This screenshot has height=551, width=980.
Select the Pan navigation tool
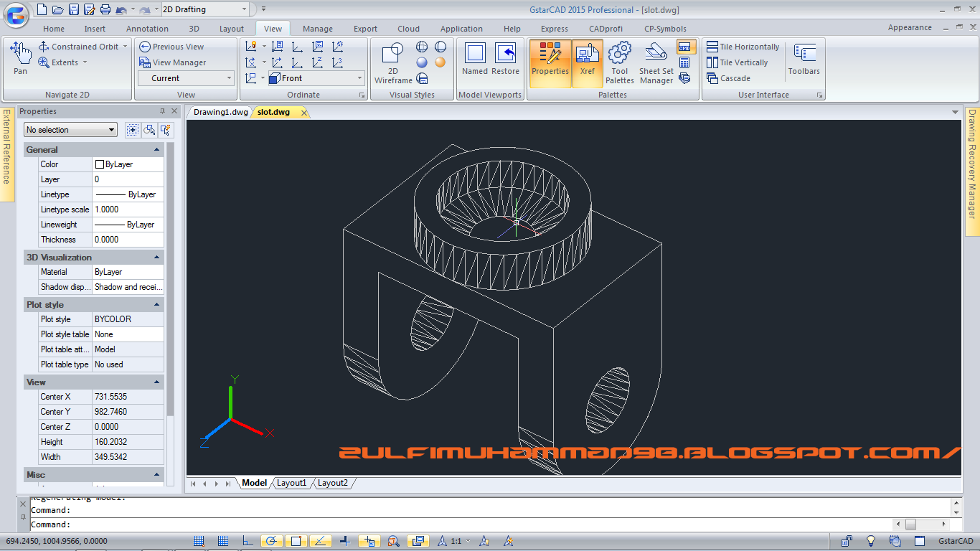click(x=21, y=57)
